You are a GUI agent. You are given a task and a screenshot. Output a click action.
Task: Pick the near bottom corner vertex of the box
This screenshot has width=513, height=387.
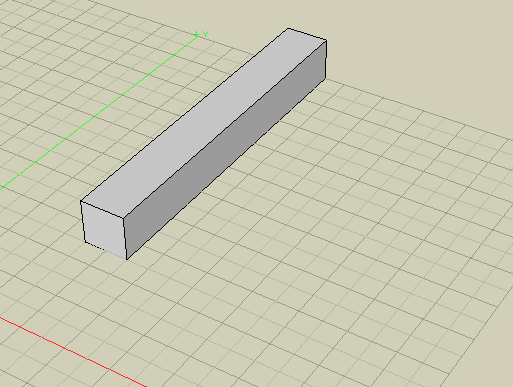127,259
